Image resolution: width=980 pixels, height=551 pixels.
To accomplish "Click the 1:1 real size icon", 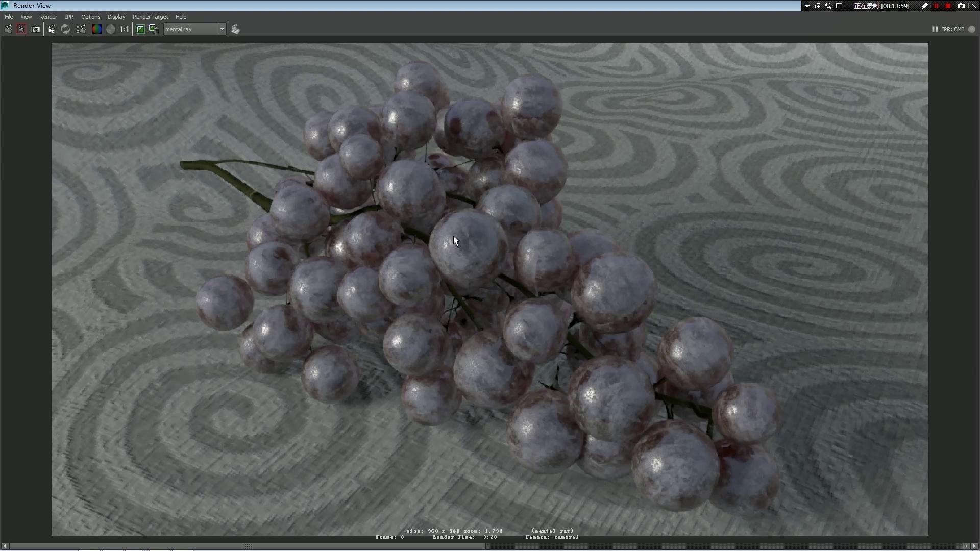I will [x=124, y=29].
